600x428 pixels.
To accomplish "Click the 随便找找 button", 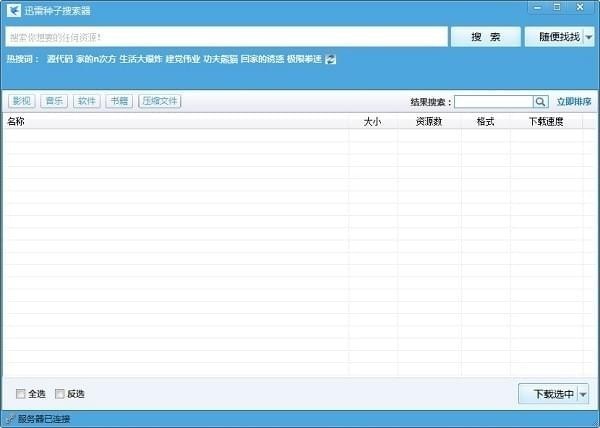I will (x=554, y=37).
